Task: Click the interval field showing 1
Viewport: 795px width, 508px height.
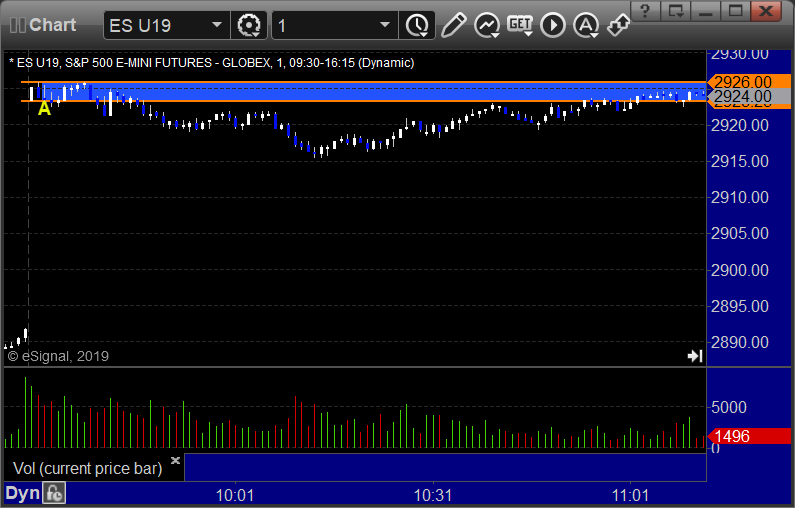Action: 335,25
